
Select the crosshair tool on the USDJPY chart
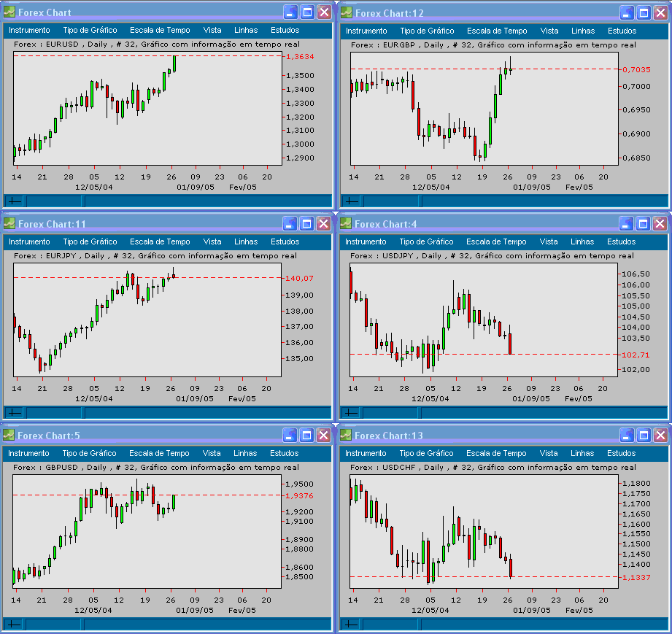(x=351, y=412)
